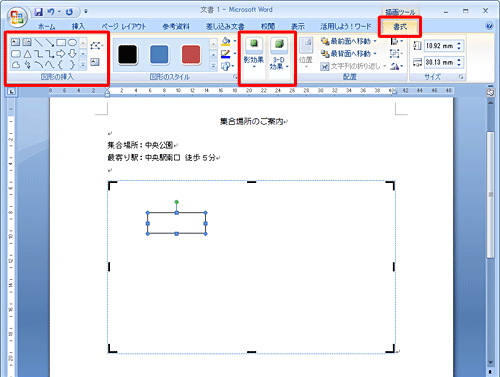Image resolution: width=500 pixels, height=377 pixels.
Task: Choose the left brace shape
Action: [x=61, y=65]
